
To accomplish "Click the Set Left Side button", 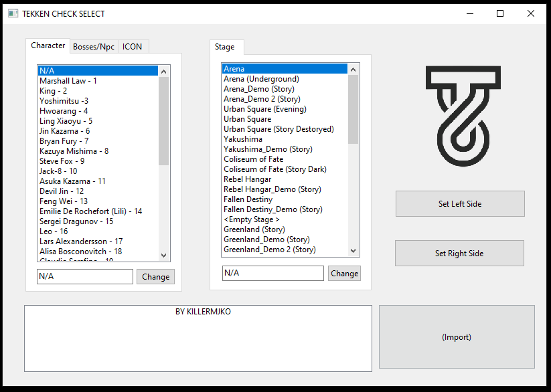I will pyautogui.click(x=460, y=204).
